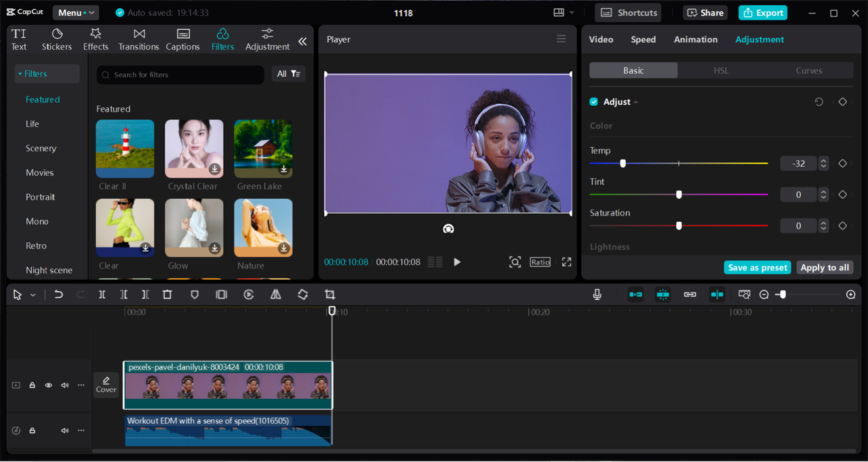Zoom out the timeline with minus icon
Screen dimensions: 868x462
(764, 294)
